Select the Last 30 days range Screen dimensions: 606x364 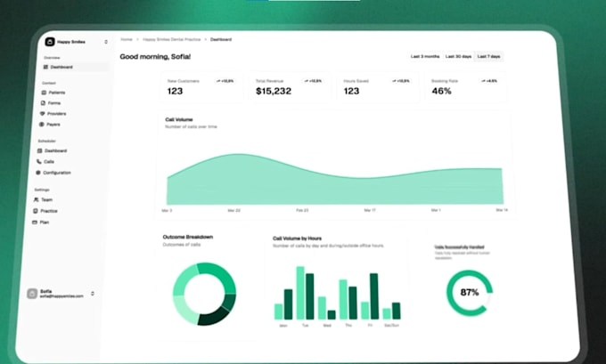[458, 56]
